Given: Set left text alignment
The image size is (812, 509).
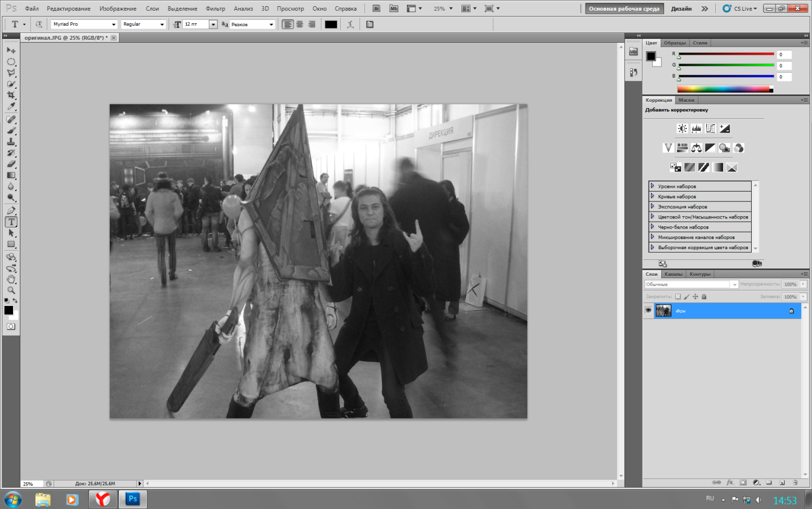Looking at the screenshot, I should pos(288,24).
